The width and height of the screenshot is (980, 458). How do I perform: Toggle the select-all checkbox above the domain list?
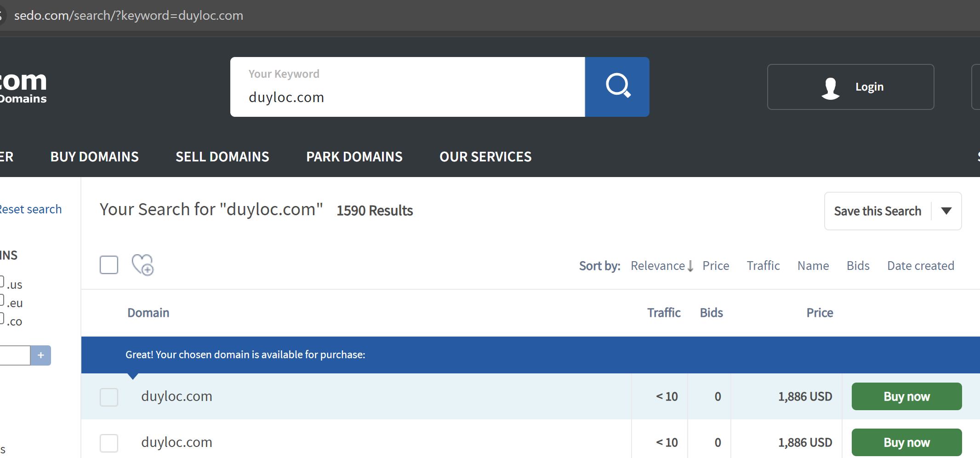point(109,265)
